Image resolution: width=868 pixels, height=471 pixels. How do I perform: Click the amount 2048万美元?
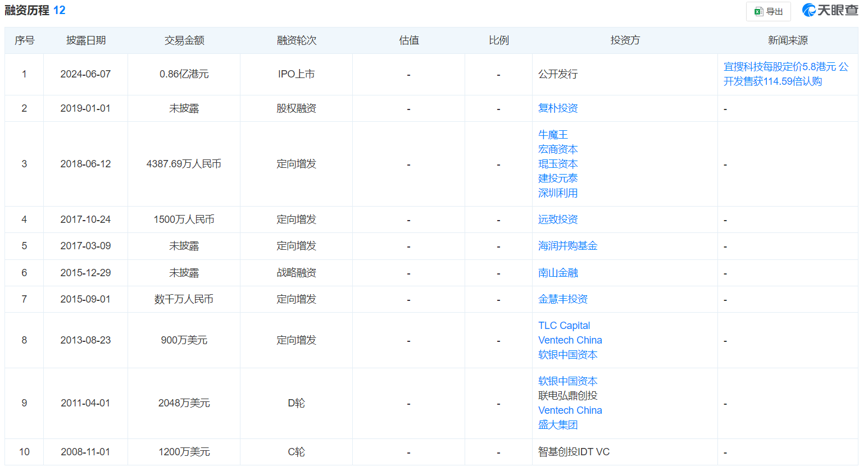184,403
